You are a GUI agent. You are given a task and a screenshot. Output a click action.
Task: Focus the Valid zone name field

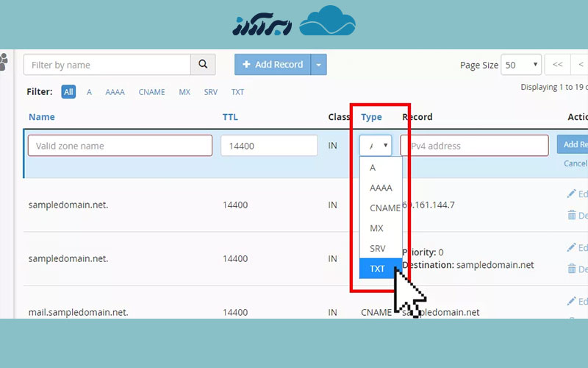120,146
